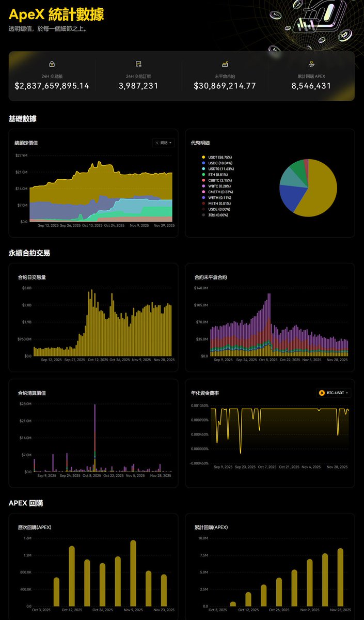Screen dimensions: 364x620
Task: Click the hand-coin icon above 累計回購 APEX
Action: coord(311,64)
